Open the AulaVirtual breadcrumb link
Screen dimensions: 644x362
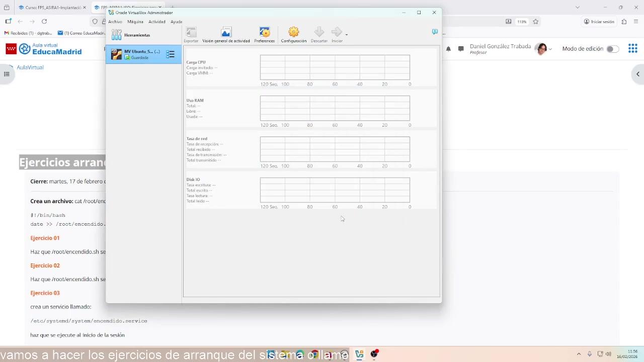[30, 67]
